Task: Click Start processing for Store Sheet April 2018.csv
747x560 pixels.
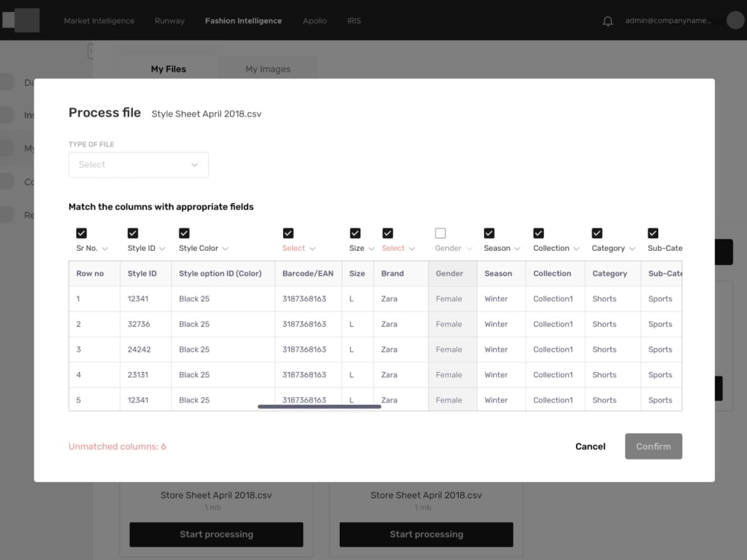Action: pos(216,535)
